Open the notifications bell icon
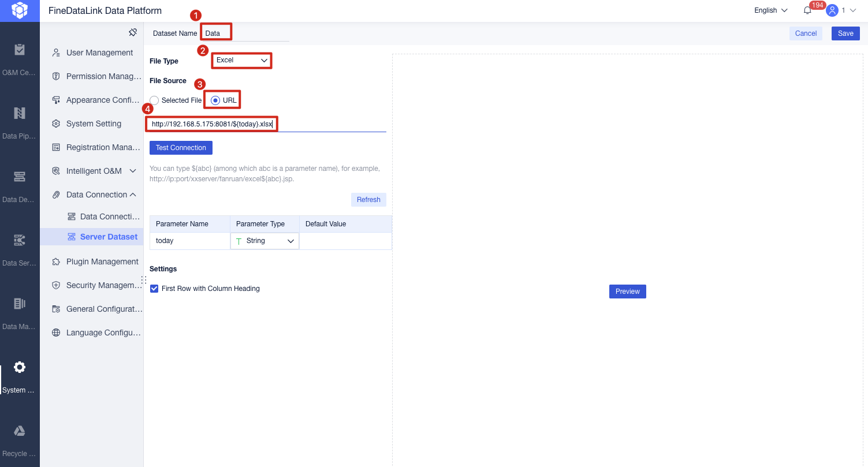This screenshot has height=467, width=868. (x=807, y=10)
